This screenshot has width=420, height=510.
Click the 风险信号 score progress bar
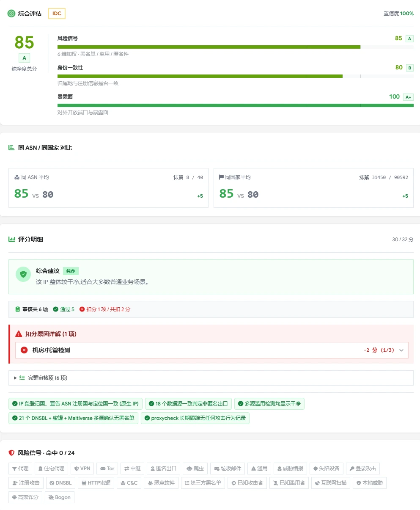click(x=236, y=47)
